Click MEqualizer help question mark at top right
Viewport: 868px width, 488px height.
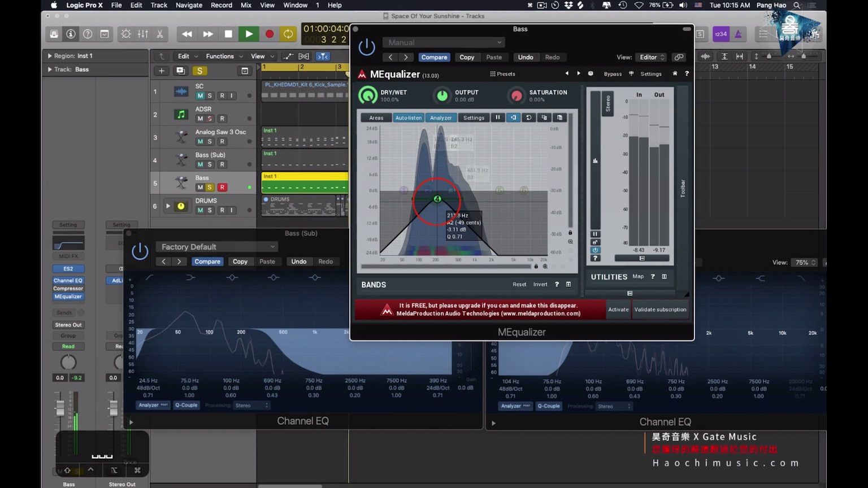(687, 73)
